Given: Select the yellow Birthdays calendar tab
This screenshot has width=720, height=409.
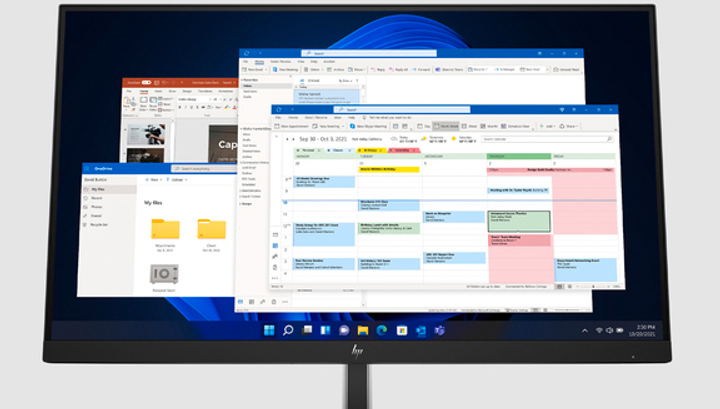Looking at the screenshot, I should (x=371, y=151).
